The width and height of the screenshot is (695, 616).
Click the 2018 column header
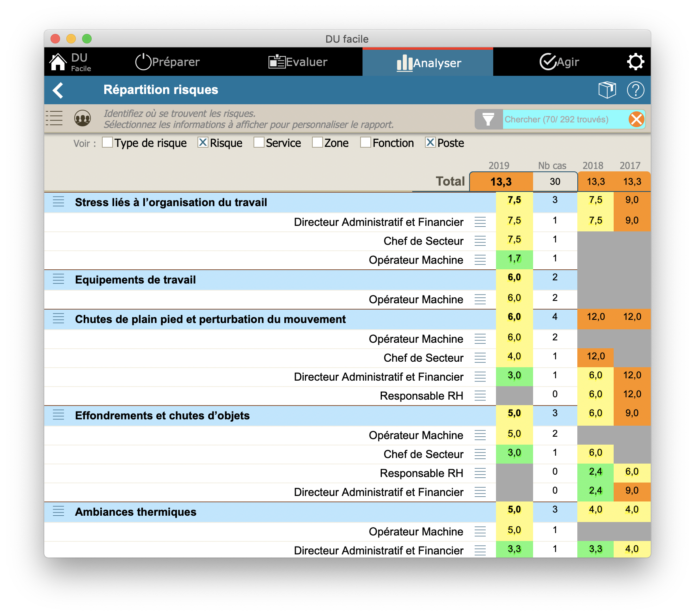pos(593,165)
